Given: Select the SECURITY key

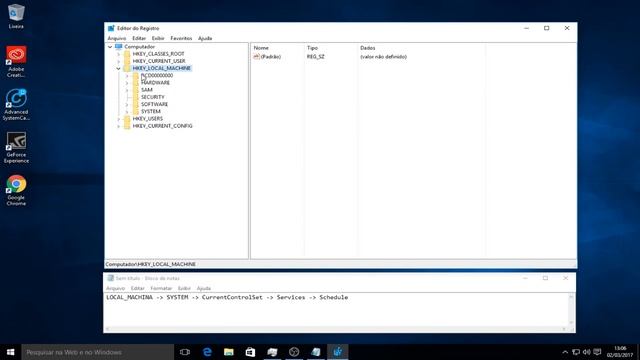Looking at the screenshot, I should pyautogui.click(x=153, y=97).
